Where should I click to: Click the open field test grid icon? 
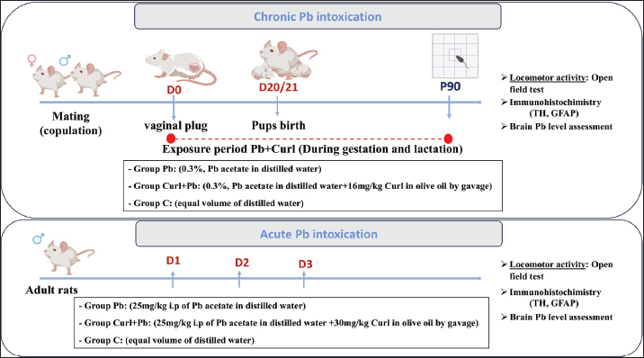tap(455, 56)
